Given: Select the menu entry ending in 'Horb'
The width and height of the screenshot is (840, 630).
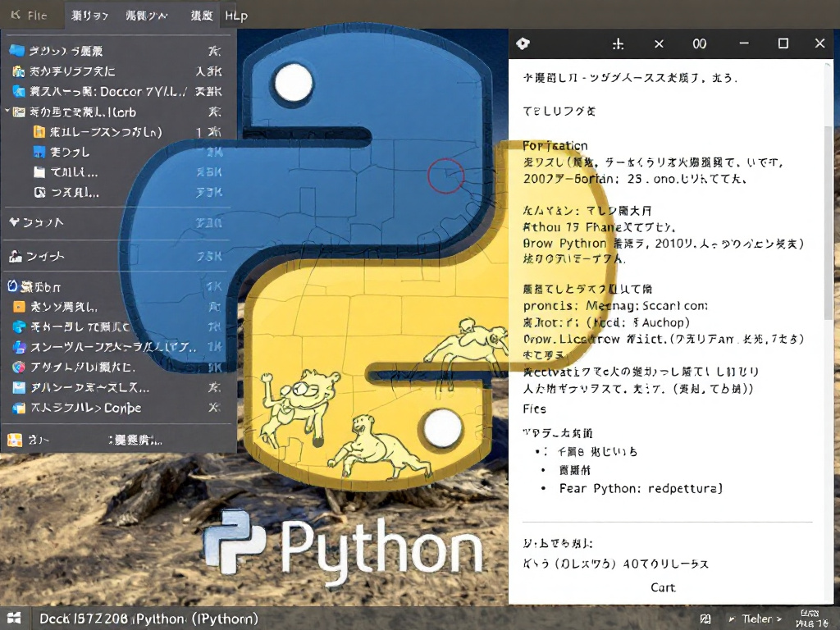Looking at the screenshot, I should coord(118,112).
